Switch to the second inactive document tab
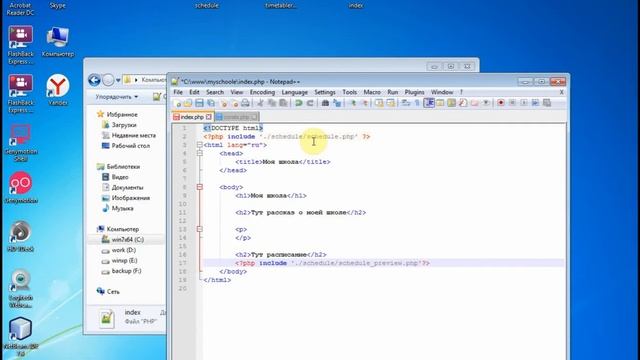640x360 pixels. pyautogui.click(x=237, y=117)
